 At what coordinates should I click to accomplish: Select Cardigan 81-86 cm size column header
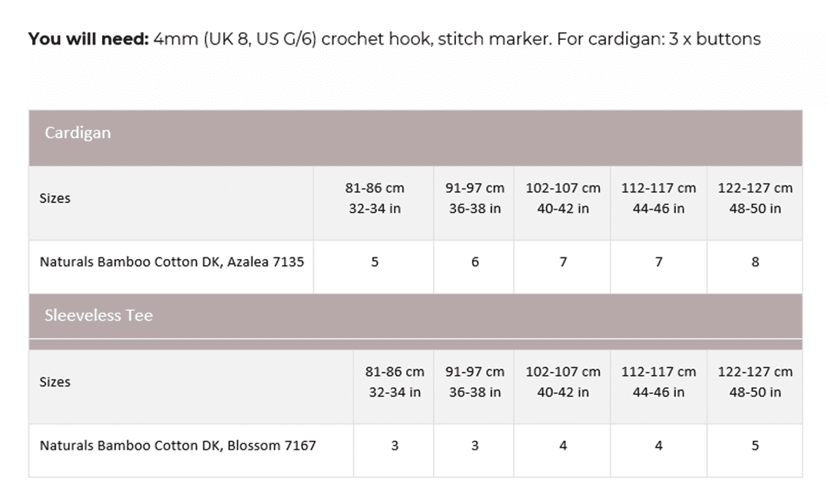pos(375,198)
